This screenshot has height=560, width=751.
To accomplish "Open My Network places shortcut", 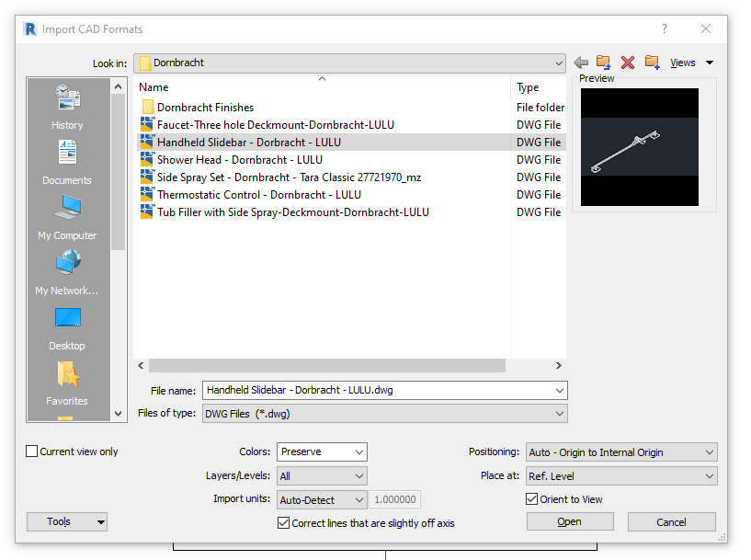I will pyautogui.click(x=67, y=272).
